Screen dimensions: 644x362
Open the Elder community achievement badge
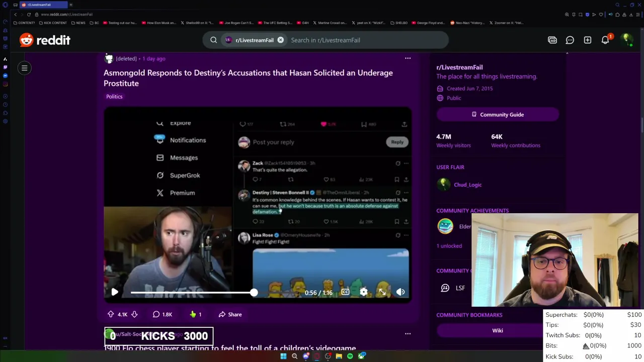click(445, 226)
